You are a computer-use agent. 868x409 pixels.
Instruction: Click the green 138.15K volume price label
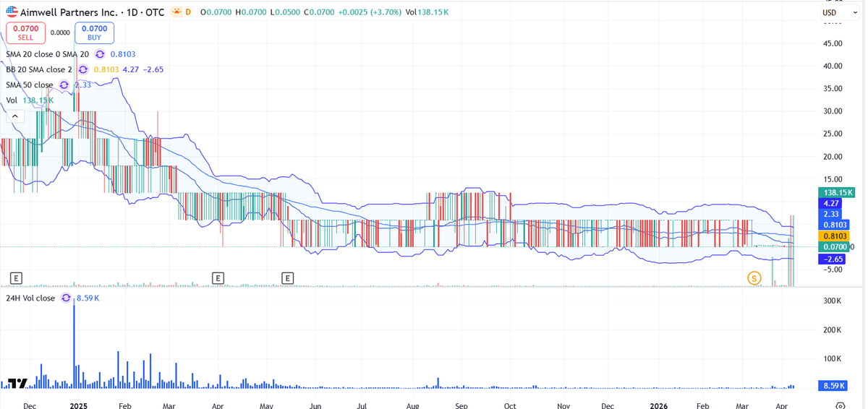(x=837, y=192)
